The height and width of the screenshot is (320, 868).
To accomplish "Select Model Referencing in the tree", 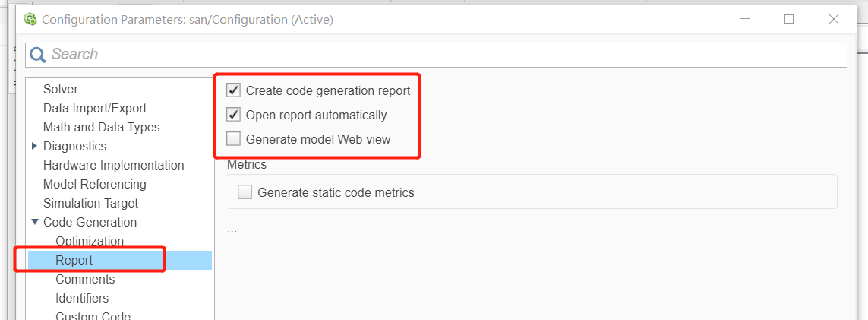I will point(94,184).
